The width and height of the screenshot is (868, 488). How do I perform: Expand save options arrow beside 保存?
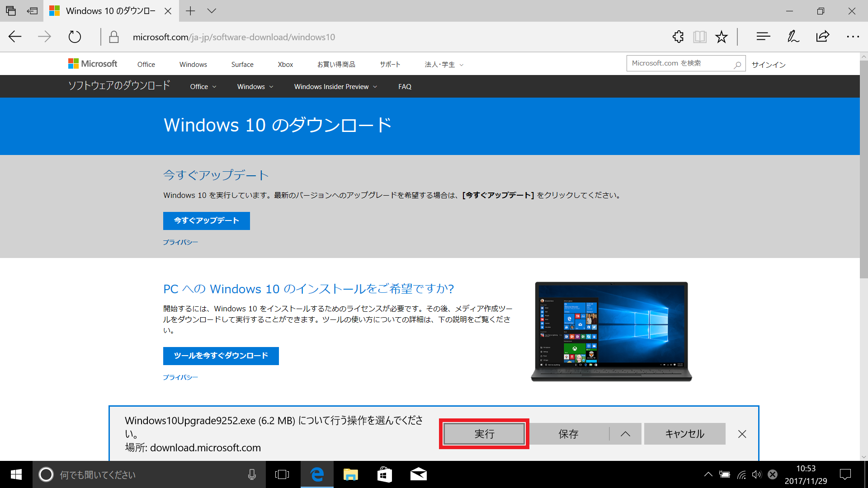click(x=625, y=434)
